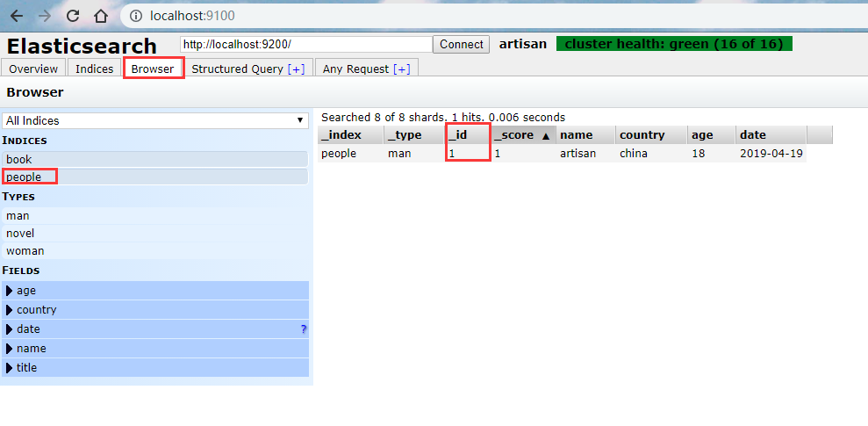Click the date field help question mark
Viewport: 868px width, 426px height.
tap(304, 329)
